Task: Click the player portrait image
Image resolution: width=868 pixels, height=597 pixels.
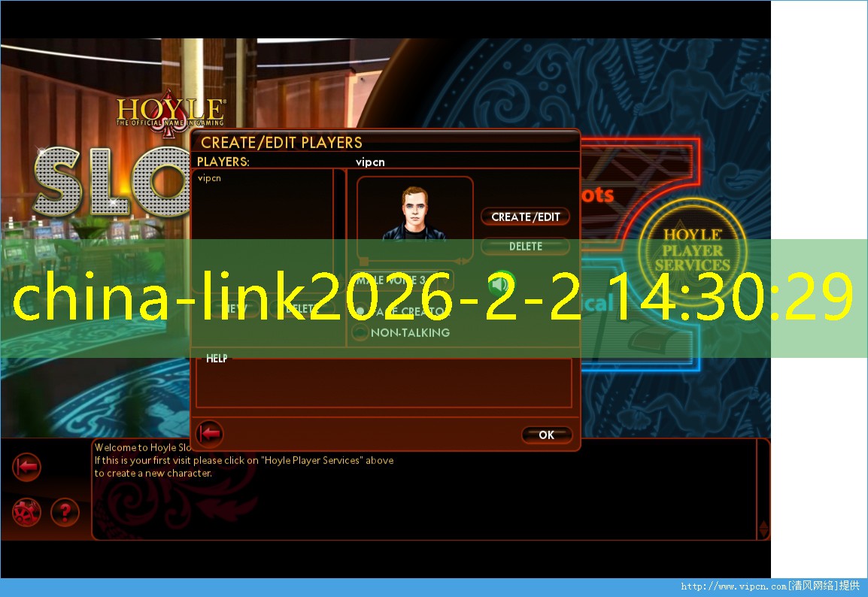Action: pyautogui.click(x=414, y=214)
